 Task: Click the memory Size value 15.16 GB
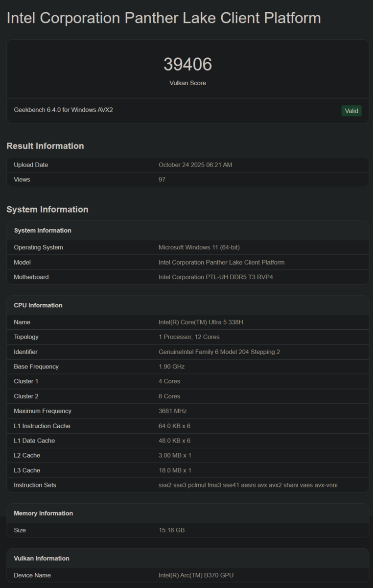[171, 530]
